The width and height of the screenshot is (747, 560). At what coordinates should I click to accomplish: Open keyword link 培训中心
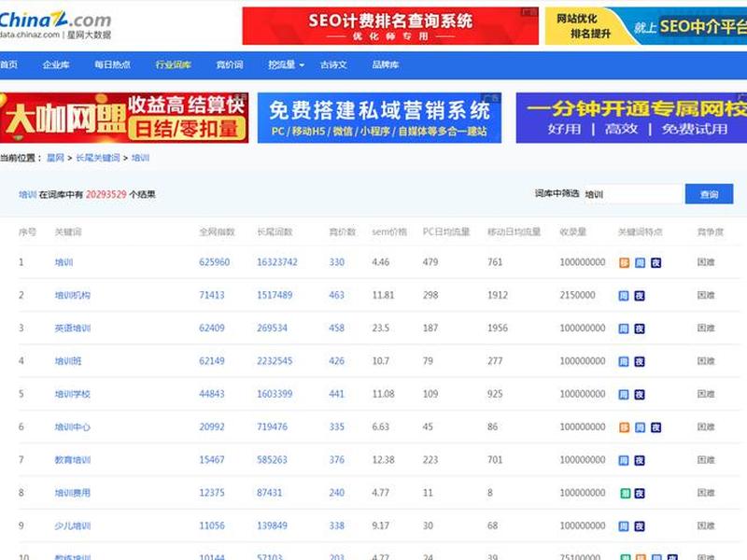coord(73,427)
